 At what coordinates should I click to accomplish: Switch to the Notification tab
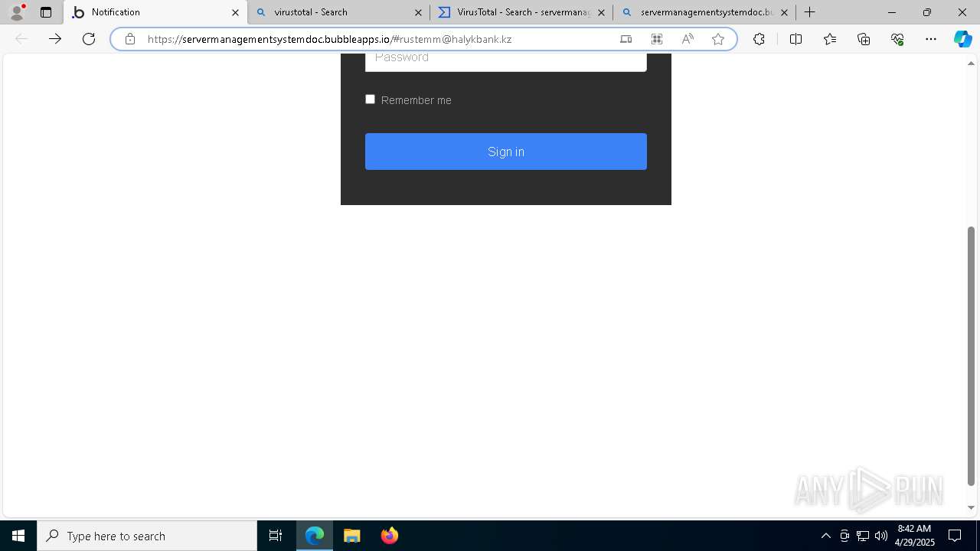(155, 12)
